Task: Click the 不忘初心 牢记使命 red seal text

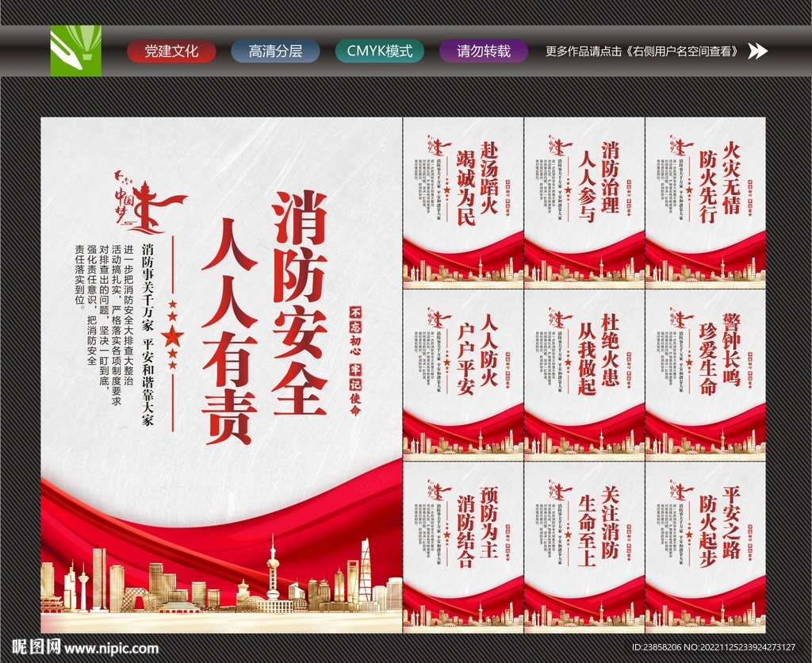Action: [x=356, y=361]
